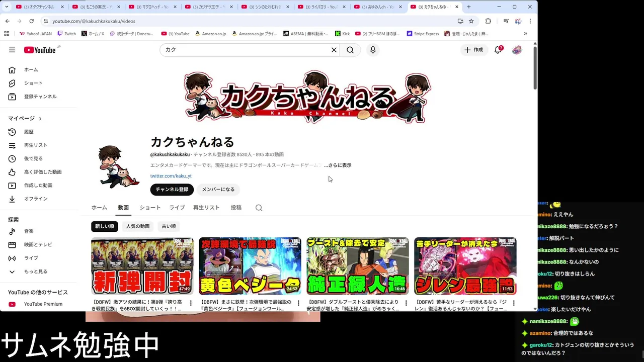Open the notifications bell
This screenshot has height=362, width=644.
coord(498,50)
